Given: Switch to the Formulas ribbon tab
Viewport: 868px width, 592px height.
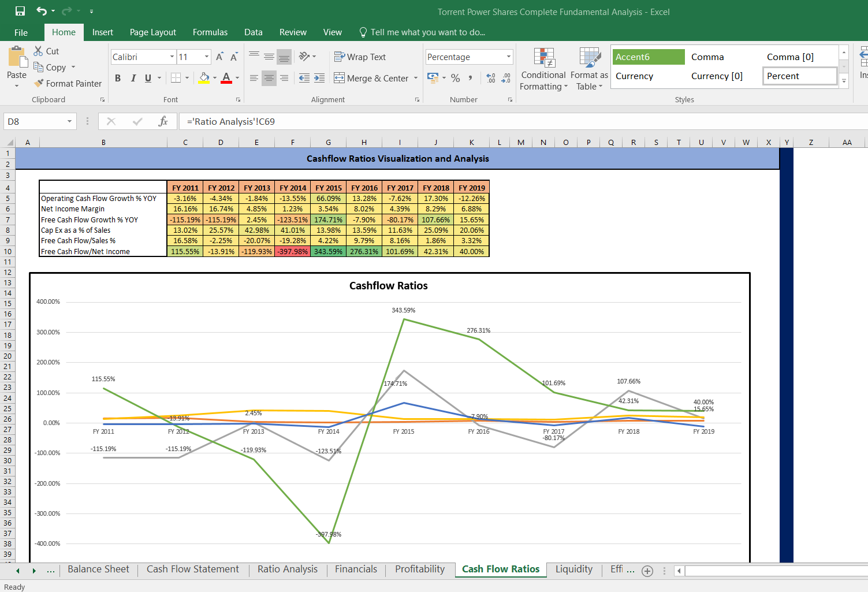Looking at the screenshot, I should coord(210,32).
